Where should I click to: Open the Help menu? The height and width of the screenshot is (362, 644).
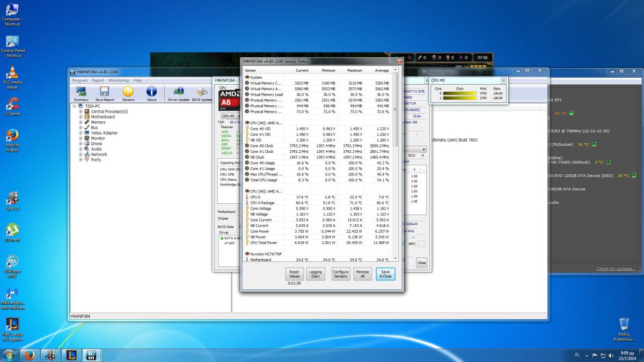(137, 80)
